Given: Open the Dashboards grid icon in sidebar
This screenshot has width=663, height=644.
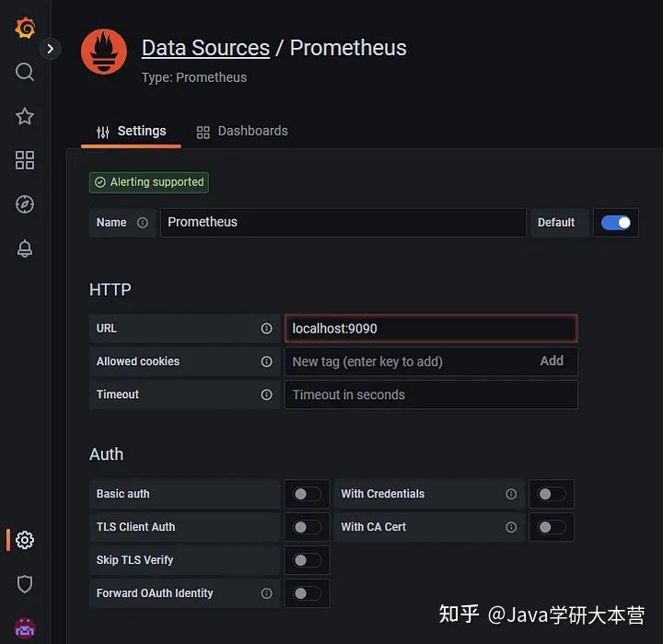Looking at the screenshot, I should coord(25,160).
